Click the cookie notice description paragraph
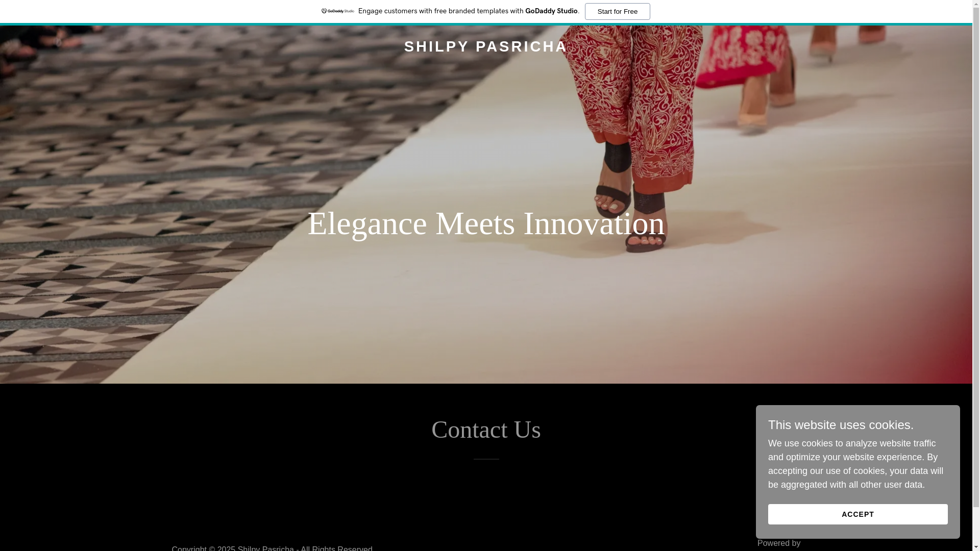This screenshot has height=551, width=980. [x=855, y=464]
